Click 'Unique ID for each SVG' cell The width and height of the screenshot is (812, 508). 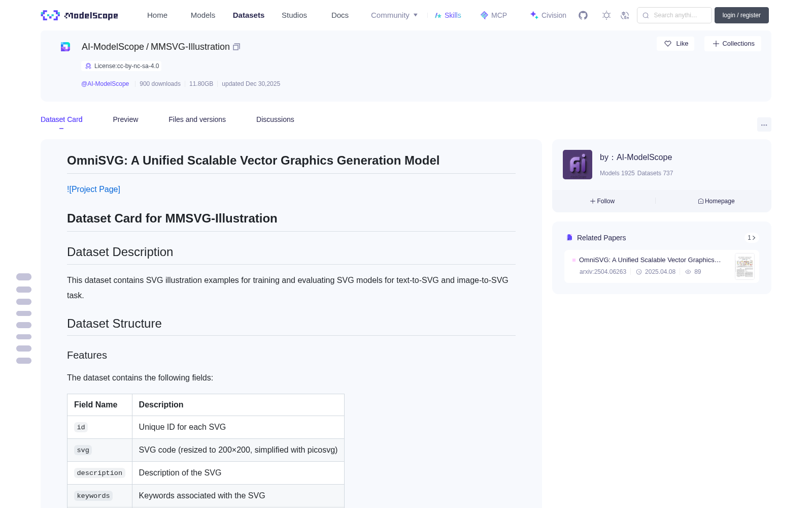click(x=238, y=427)
